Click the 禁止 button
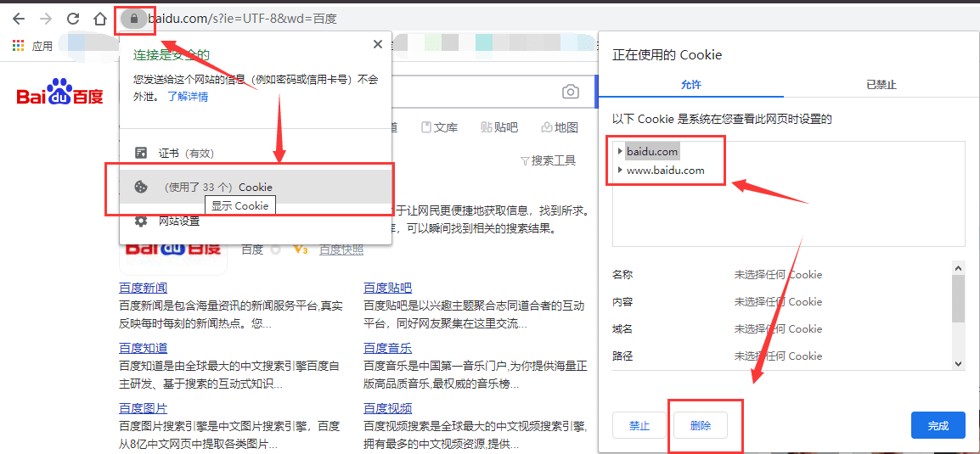This screenshot has height=454, width=980. point(639,426)
